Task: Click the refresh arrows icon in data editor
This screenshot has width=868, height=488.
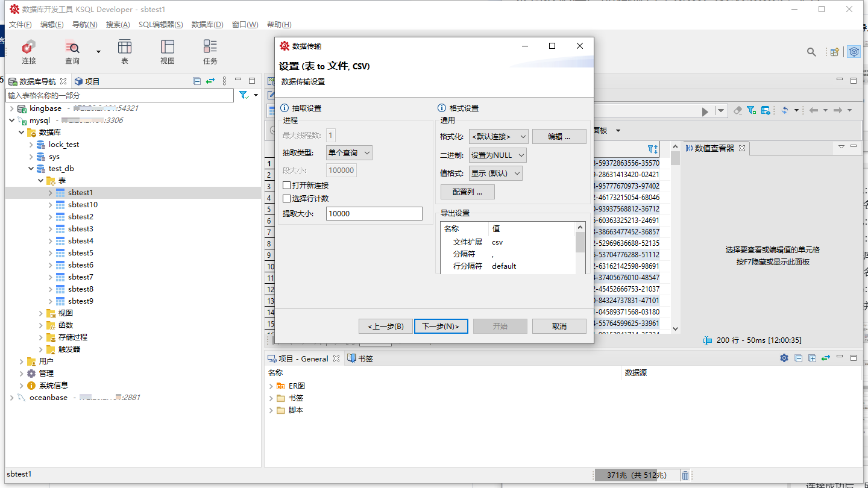Action: (x=785, y=110)
